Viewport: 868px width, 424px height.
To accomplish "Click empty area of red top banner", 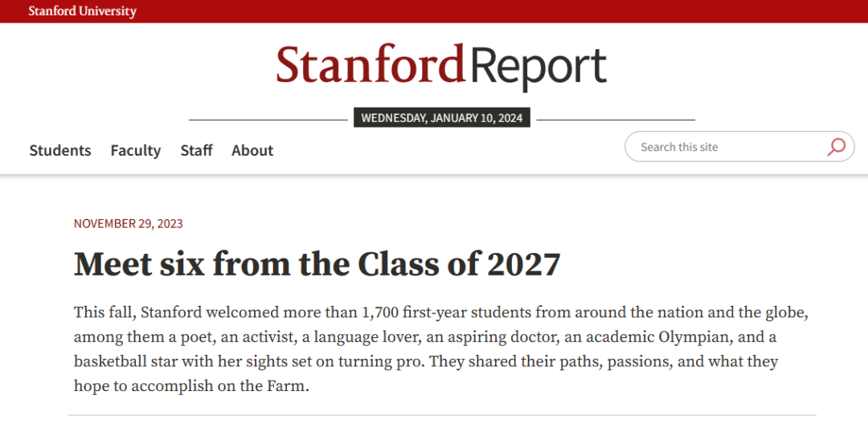I will coord(498,11).
